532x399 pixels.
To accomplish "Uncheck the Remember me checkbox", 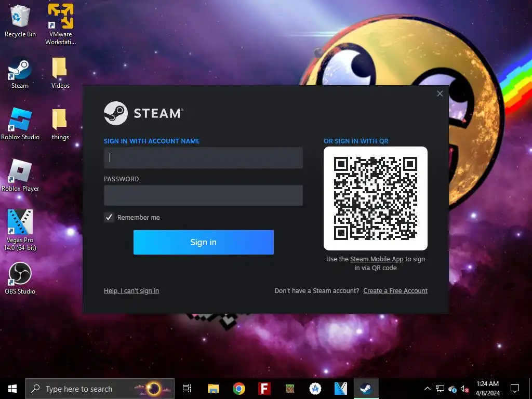I will click(109, 218).
